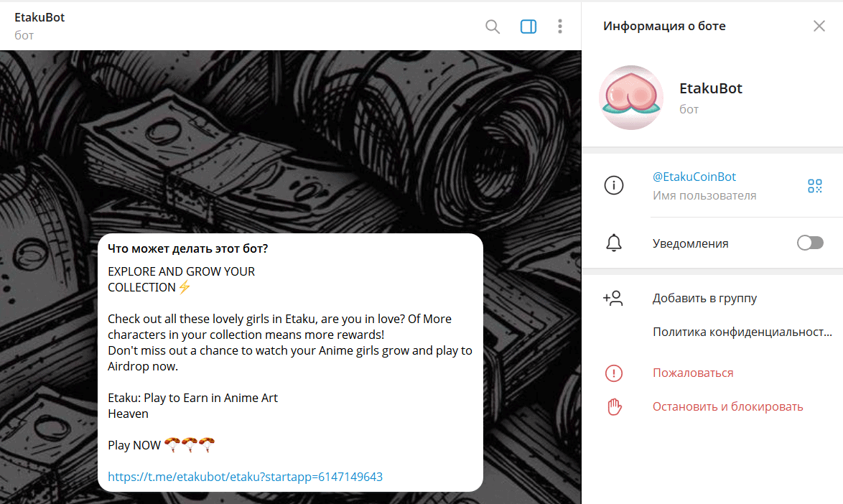Click the EtakuBot peach avatar

coord(631,98)
